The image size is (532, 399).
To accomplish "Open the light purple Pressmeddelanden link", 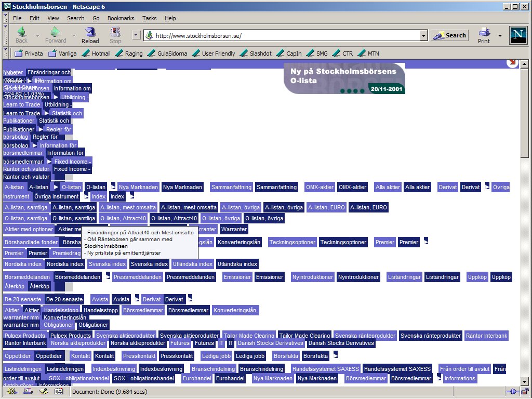I will coord(137,277).
